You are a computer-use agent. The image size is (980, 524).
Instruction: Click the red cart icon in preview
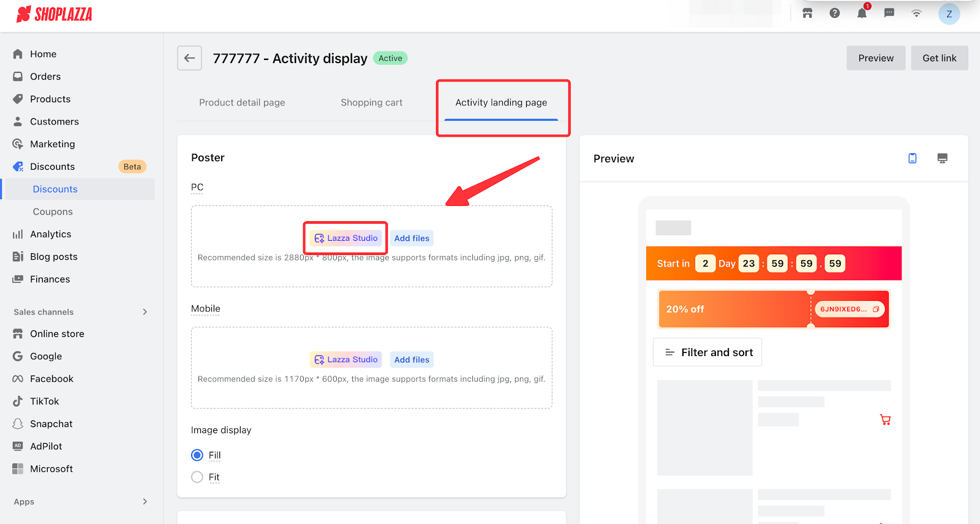click(885, 420)
